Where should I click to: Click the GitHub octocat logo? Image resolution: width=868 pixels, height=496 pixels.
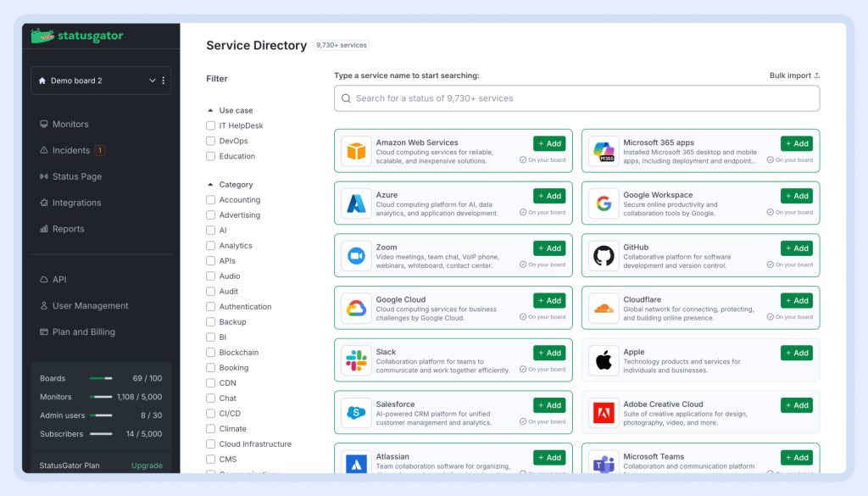pos(604,256)
